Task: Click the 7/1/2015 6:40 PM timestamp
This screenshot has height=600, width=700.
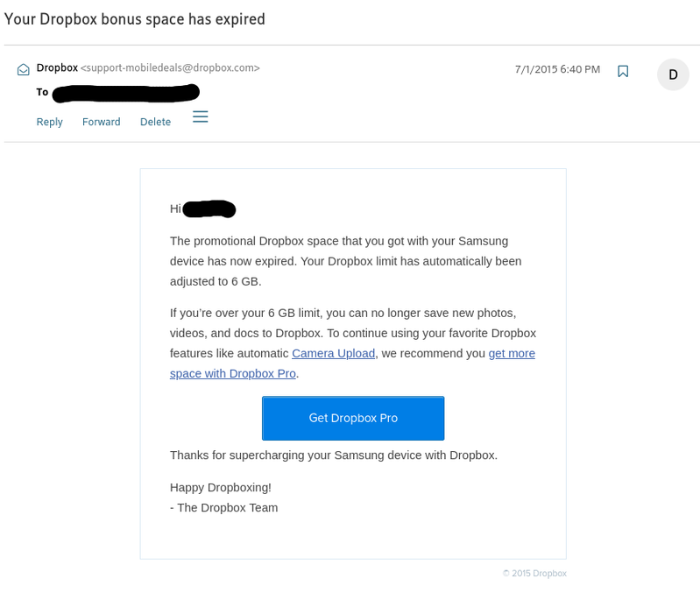Action: click(557, 69)
